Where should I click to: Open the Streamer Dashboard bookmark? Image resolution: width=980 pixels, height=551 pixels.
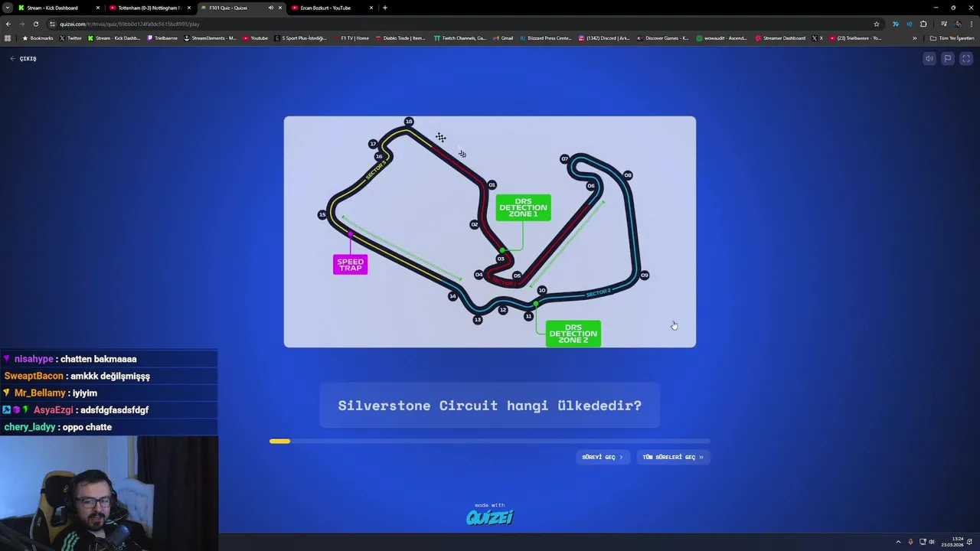[780, 38]
